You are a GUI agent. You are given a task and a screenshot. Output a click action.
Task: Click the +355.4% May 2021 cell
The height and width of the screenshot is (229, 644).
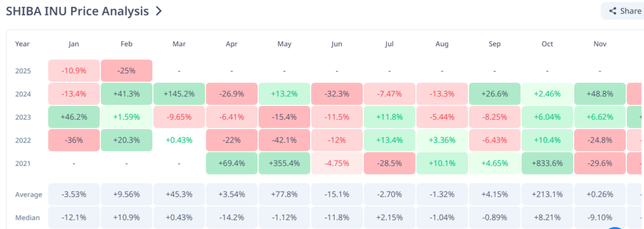coord(284,163)
